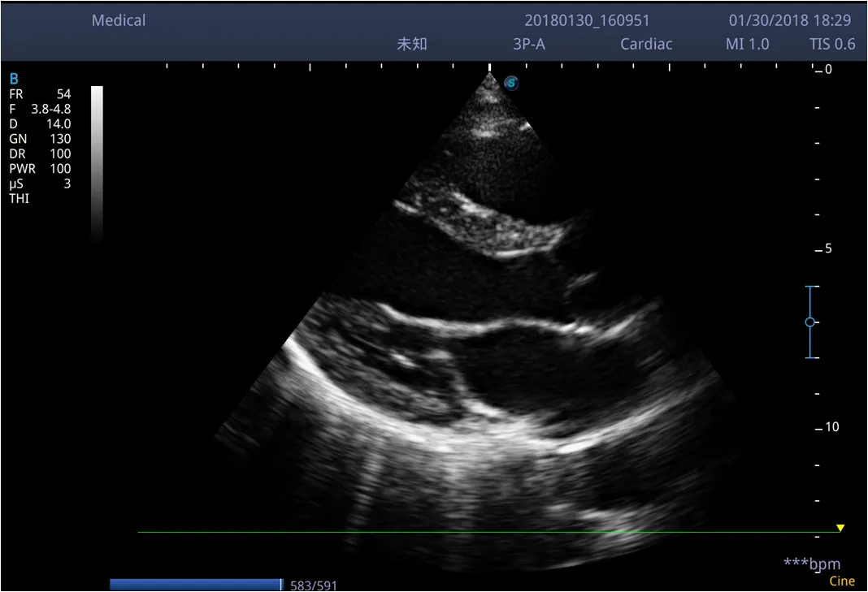868x592 pixels.
Task: Click the focus position circle marker
Action: (809, 322)
